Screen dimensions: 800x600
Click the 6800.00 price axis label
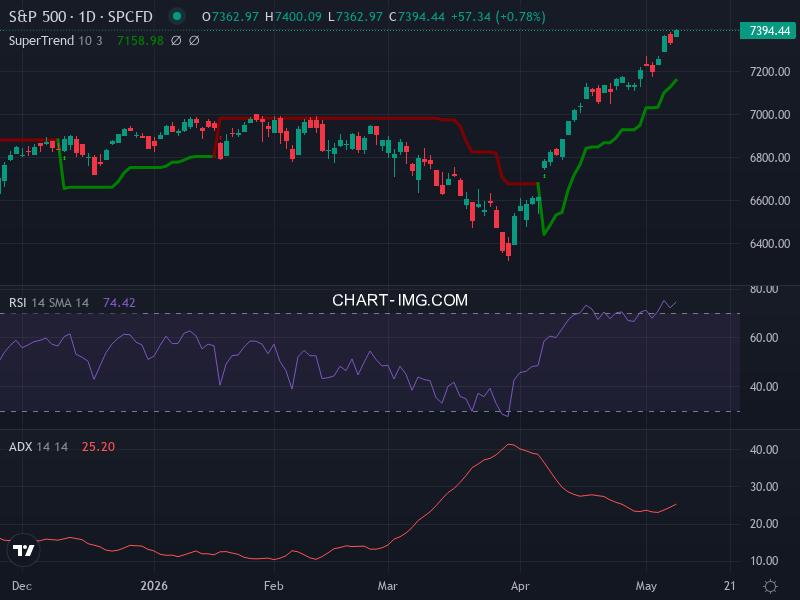pyautogui.click(x=770, y=158)
